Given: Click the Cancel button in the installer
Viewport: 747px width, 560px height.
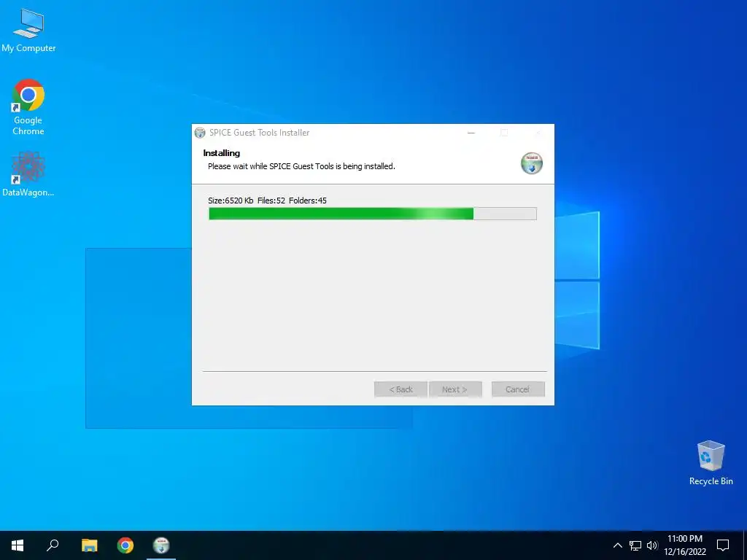Looking at the screenshot, I should click(x=518, y=389).
